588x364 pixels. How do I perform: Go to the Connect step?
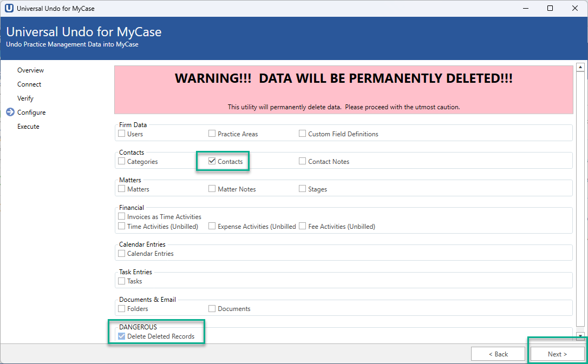29,84
